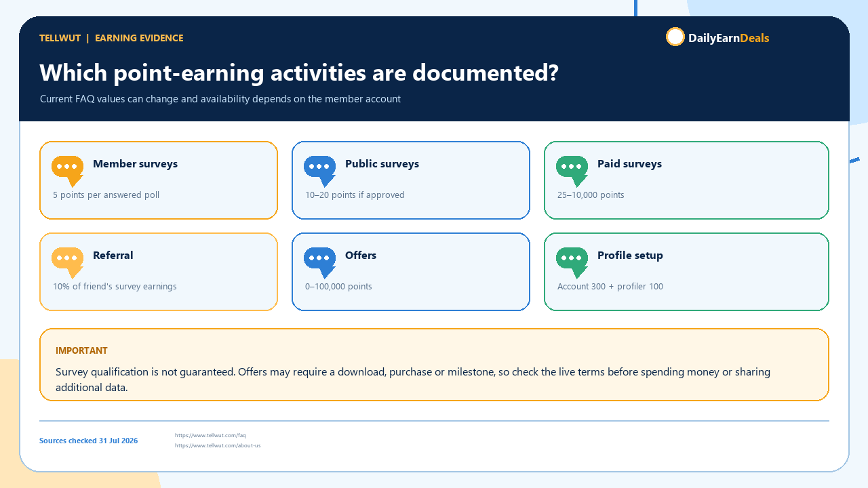Click the orange Member surveys speech bubble icon

tap(68, 171)
